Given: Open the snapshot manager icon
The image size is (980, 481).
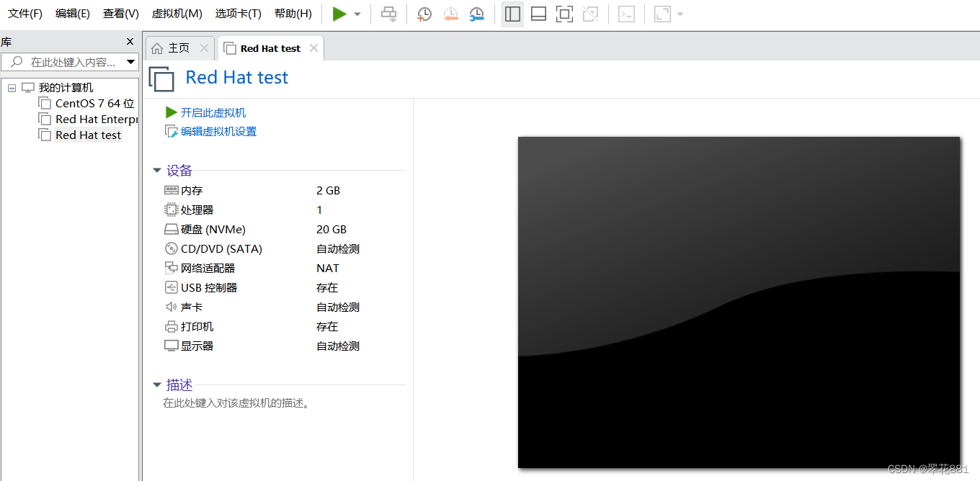Looking at the screenshot, I should coord(476,14).
